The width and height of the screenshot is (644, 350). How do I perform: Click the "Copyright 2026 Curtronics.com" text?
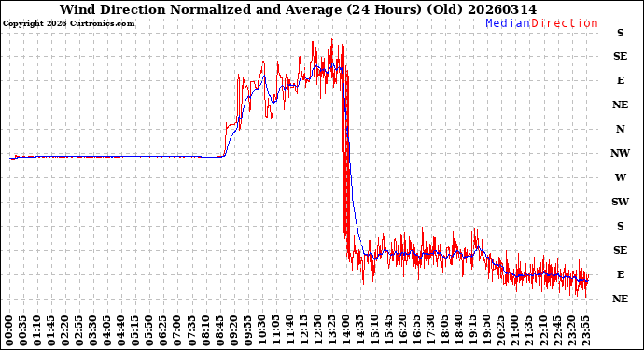pyautogui.click(x=68, y=23)
